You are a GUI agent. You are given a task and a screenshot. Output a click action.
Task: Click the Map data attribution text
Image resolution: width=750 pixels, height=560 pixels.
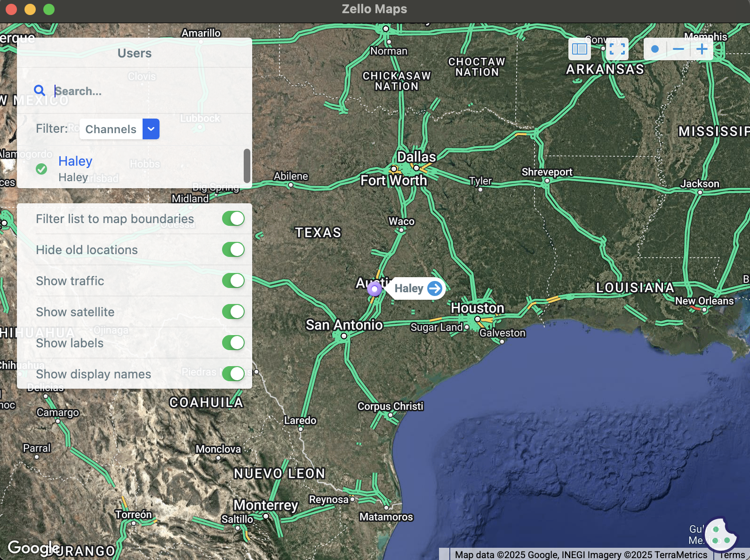point(581,555)
